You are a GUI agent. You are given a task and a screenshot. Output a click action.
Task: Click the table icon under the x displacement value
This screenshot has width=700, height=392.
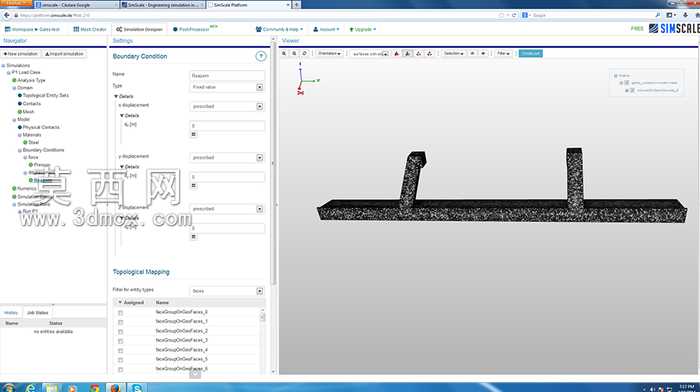point(193,134)
